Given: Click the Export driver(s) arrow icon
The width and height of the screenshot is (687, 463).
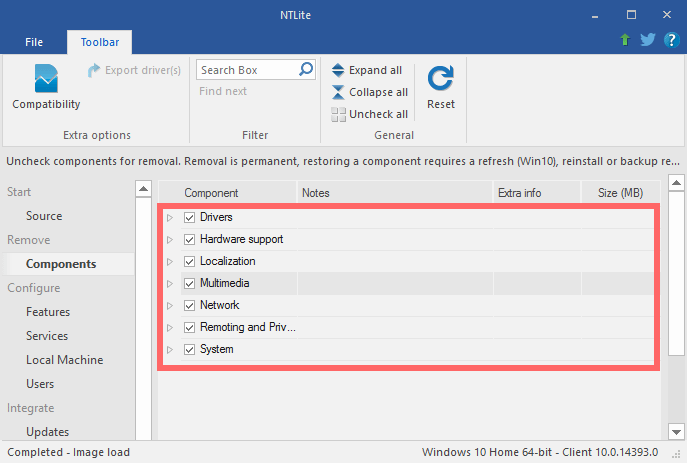Looking at the screenshot, I should 93,70.
